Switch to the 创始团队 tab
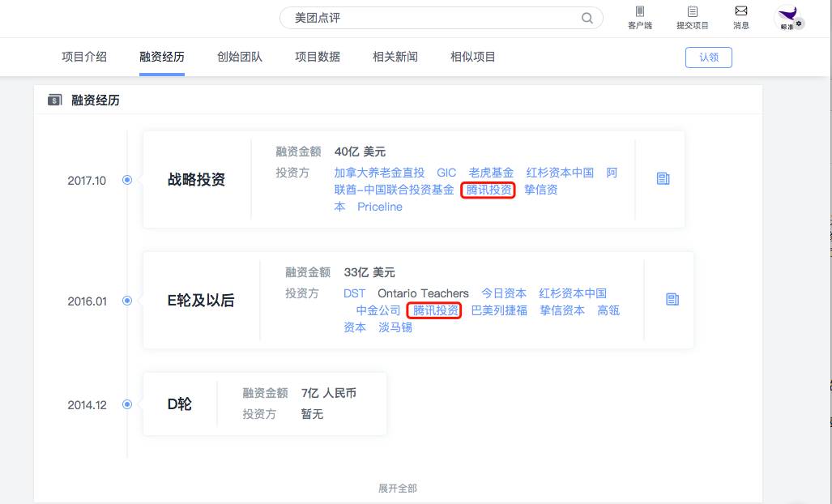 point(240,57)
